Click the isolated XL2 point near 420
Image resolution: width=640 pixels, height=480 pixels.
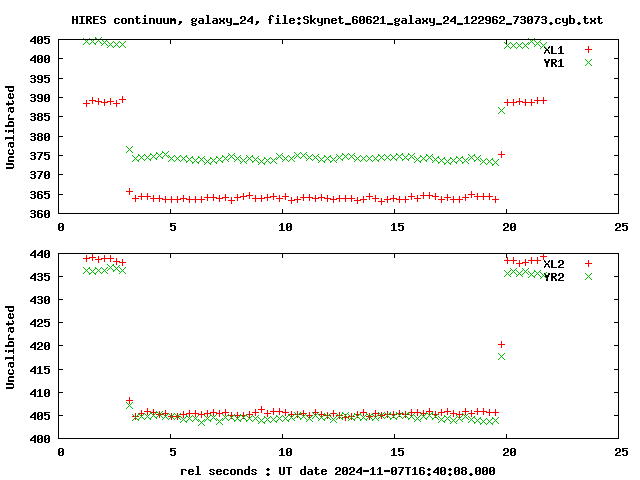point(501,344)
